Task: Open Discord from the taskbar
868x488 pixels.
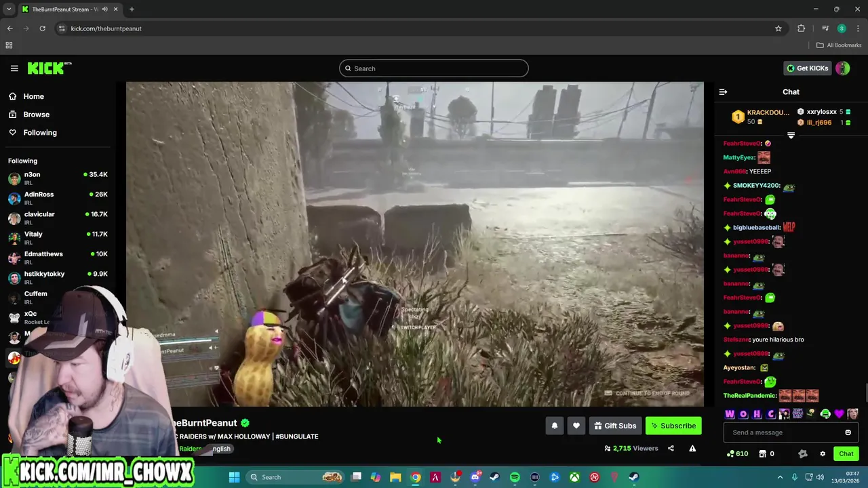Action: (x=475, y=477)
